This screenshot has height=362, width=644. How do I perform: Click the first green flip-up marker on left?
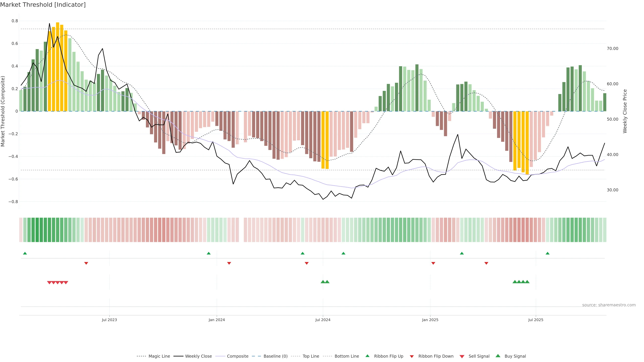(x=25, y=253)
